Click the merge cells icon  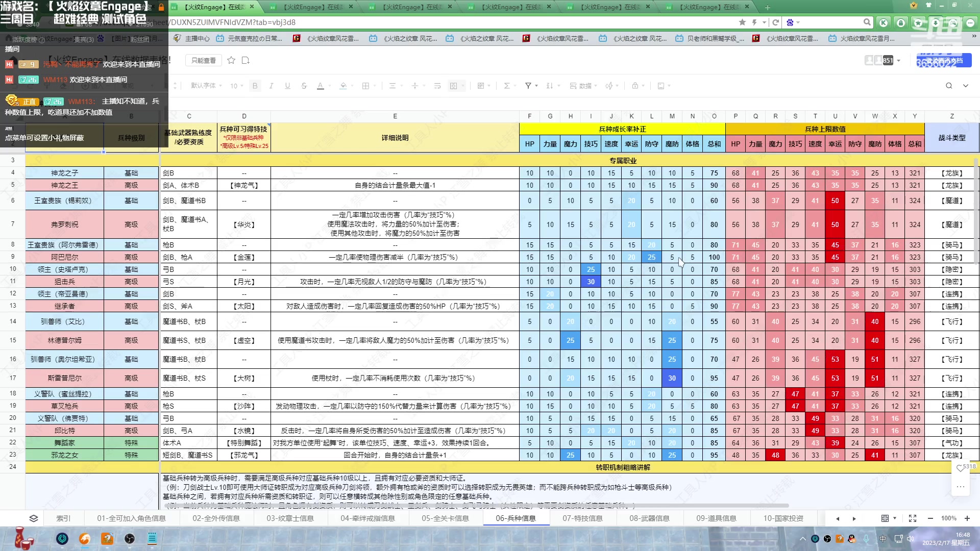click(x=453, y=86)
